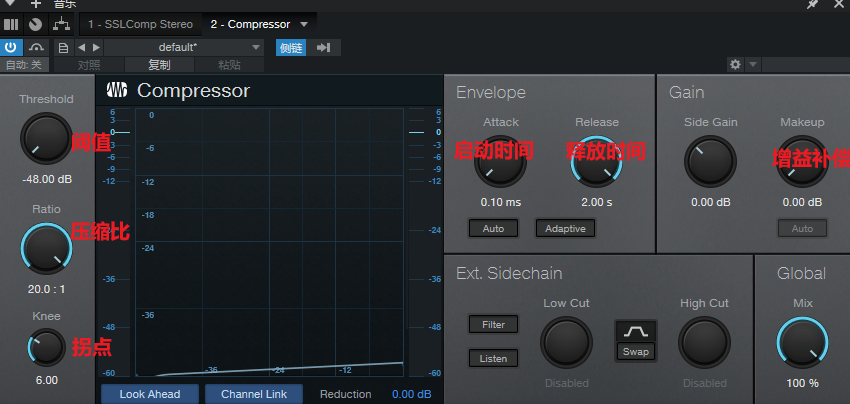Click the Side Gain 0.00 dB value

pos(711,202)
